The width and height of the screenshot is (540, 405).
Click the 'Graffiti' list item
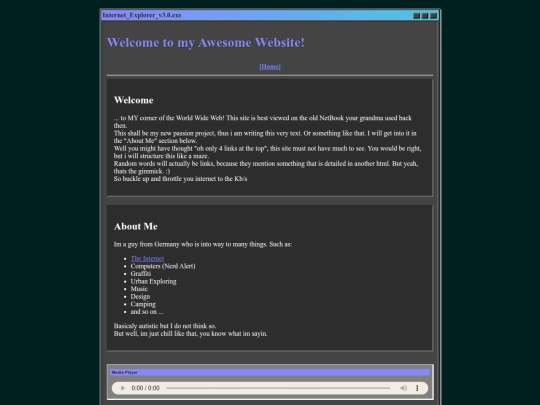(x=141, y=274)
